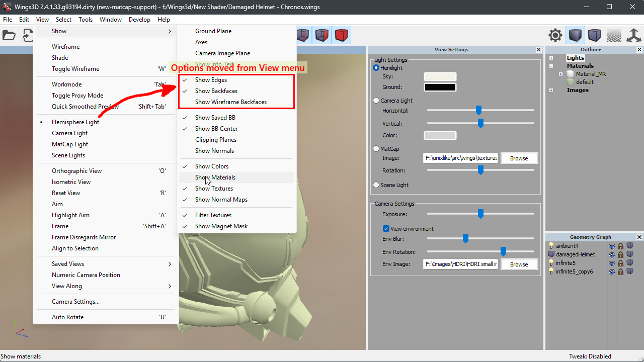Viewport: 644px width, 362px height.
Task: Click the default material green cube icon
Action: 570,82
